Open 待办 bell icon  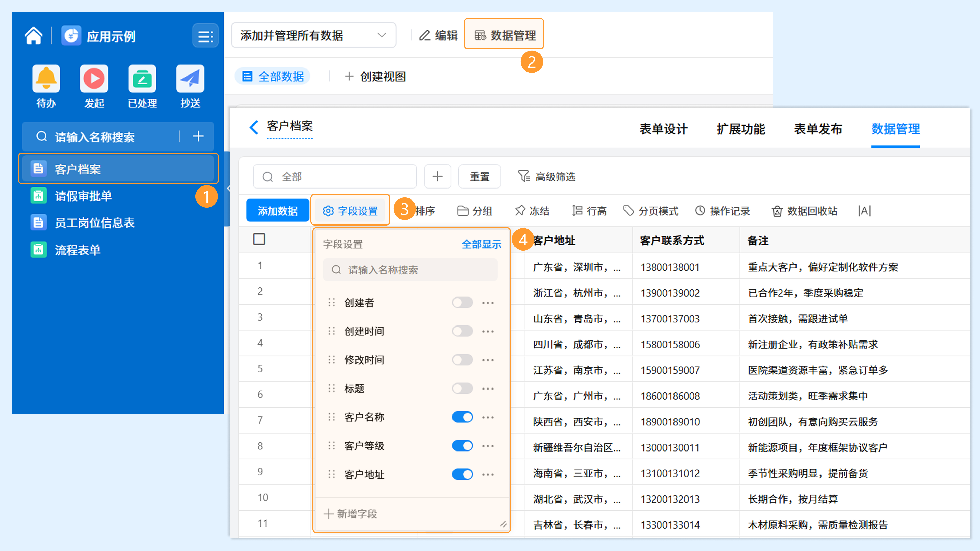[46, 79]
